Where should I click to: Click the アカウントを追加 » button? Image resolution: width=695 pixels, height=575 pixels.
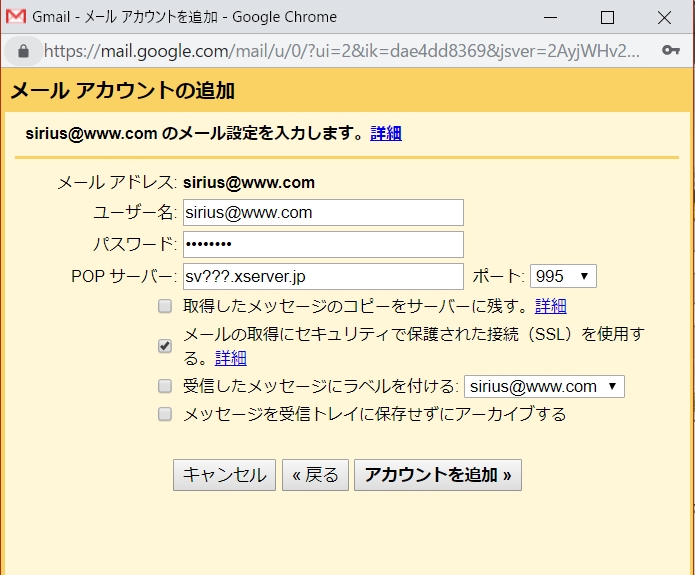tap(438, 475)
